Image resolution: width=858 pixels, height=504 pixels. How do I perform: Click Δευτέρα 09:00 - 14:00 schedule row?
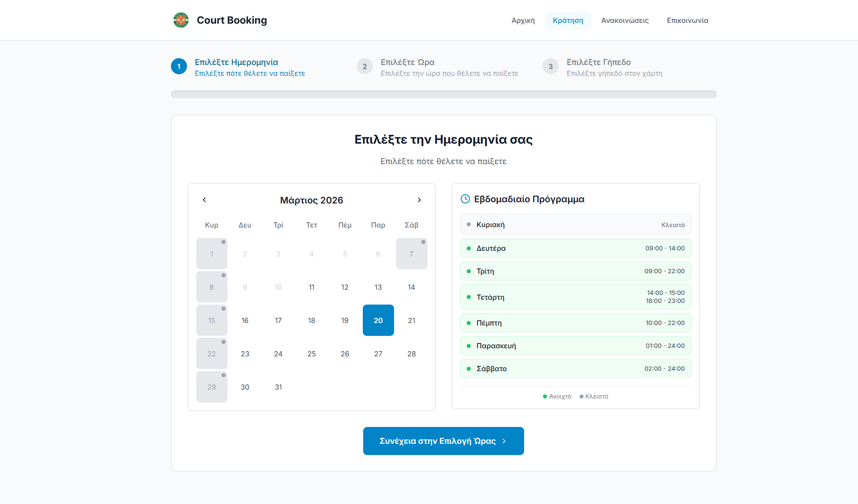tap(575, 248)
